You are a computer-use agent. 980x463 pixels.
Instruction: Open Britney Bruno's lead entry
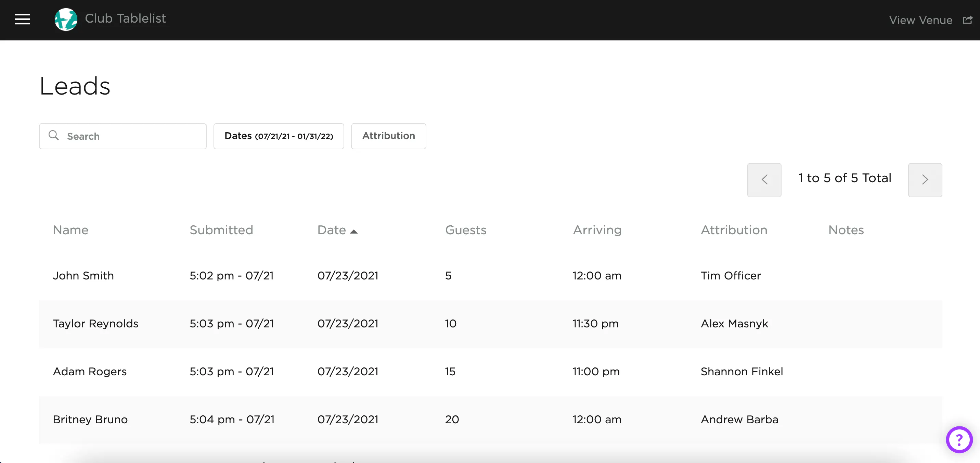(x=90, y=420)
